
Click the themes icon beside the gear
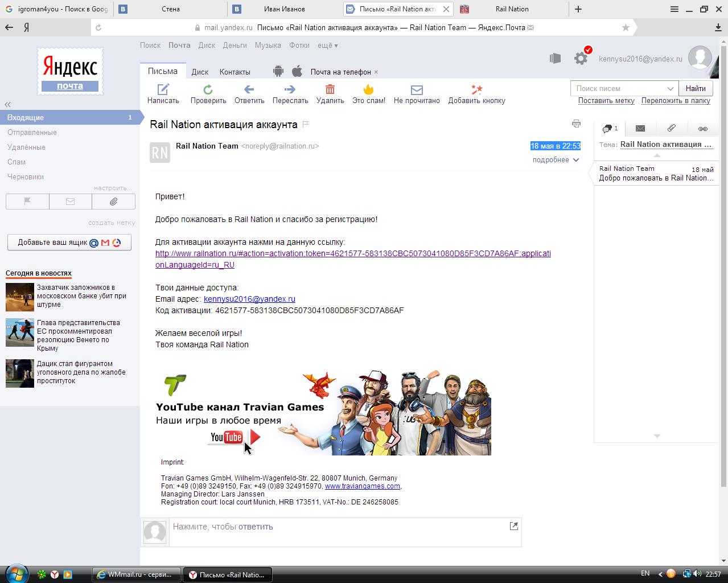(556, 58)
